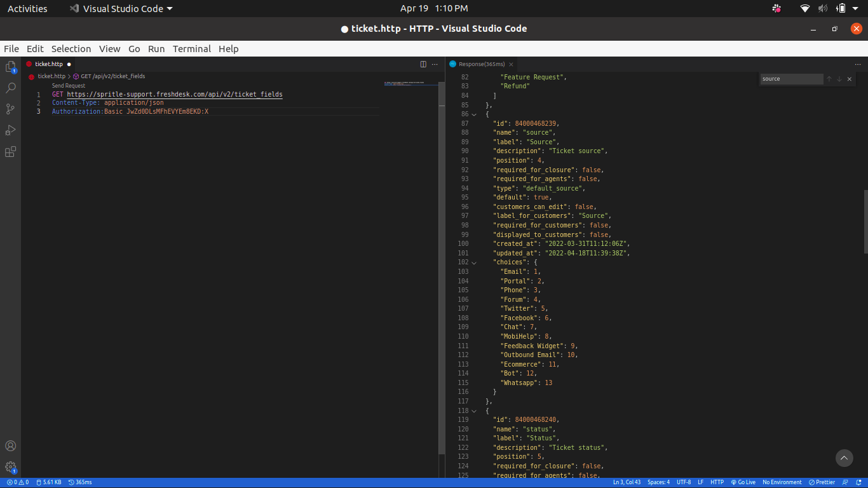Open the Accounts menu in activity bar
The image size is (868, 488).
10,446
